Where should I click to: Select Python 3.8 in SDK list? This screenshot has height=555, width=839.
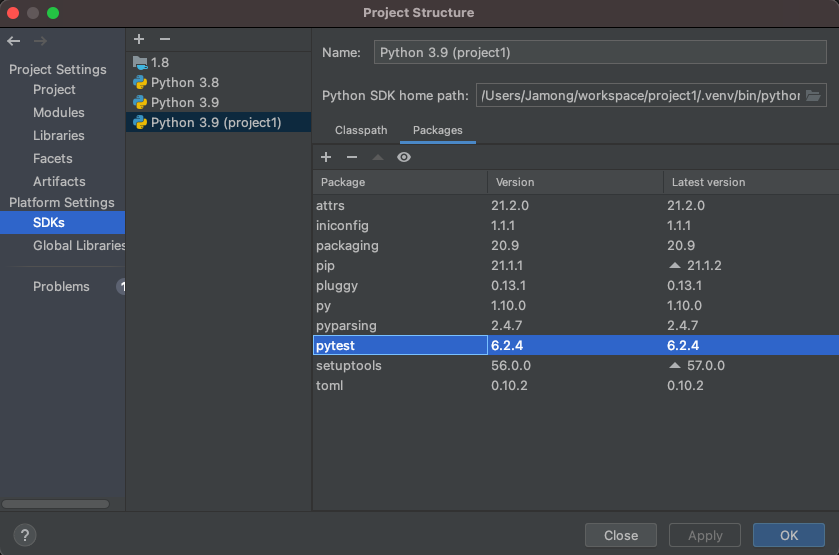tap(218, 82)
